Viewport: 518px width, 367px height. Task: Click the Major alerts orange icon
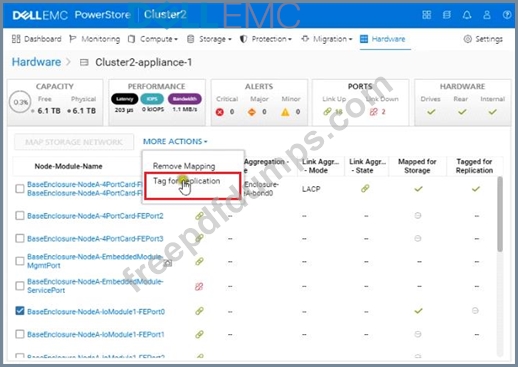[252, 112]
